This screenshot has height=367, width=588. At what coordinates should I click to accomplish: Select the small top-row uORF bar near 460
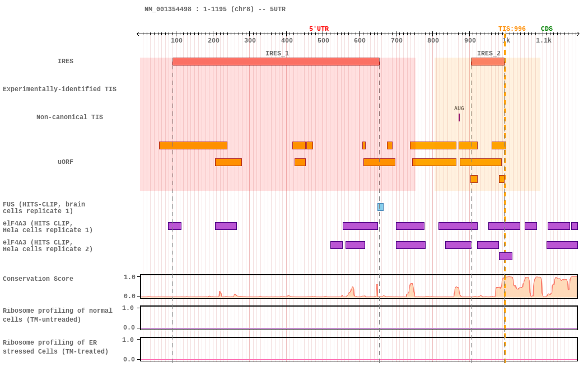coord(310,145)
